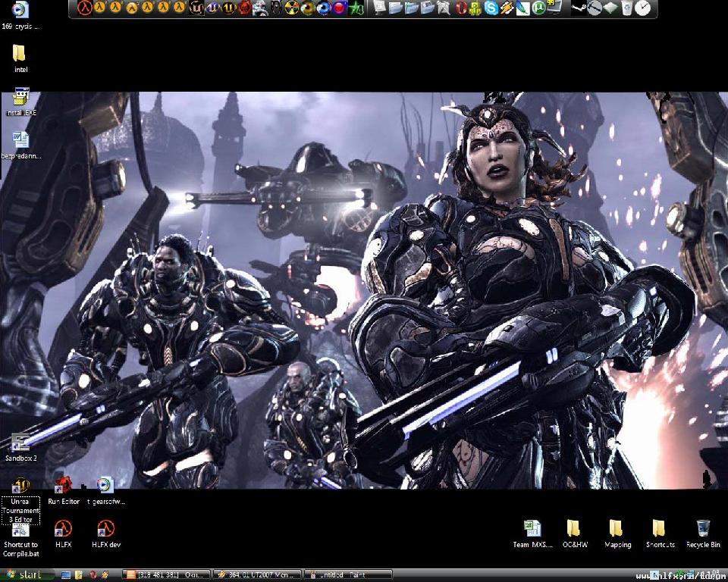Select the Sandbox 2 shortcut icon

click(x=20, y=447)
